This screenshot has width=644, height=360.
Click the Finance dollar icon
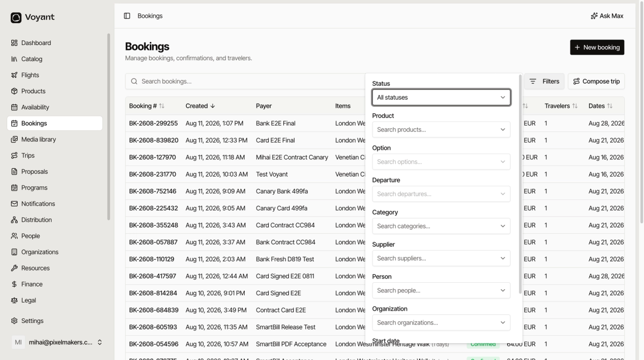(14, 284)
